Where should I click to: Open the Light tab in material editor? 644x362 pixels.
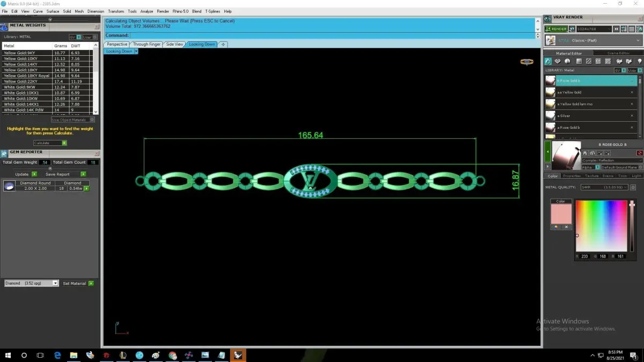(x=636, y=176)
